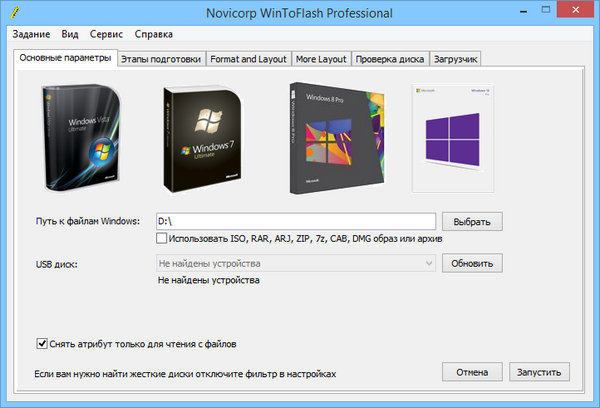Select the Windows 7 Ultimate box image
The image size is (600, 408).
click(x=208, y=138)
